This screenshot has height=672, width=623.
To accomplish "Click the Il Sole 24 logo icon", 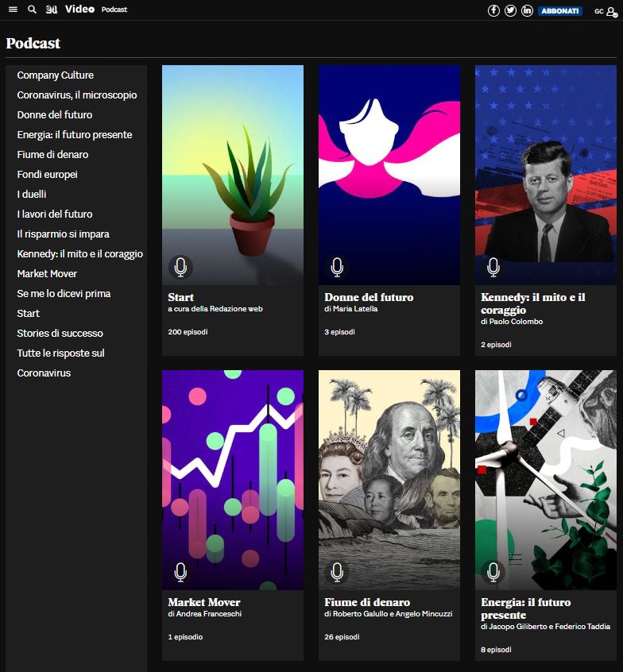I will tap(52, 10).
